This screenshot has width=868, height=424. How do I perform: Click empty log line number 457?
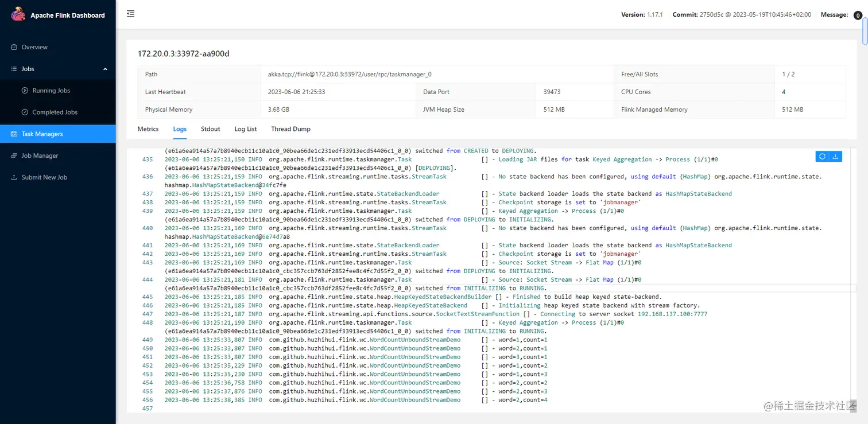[148, 409]
